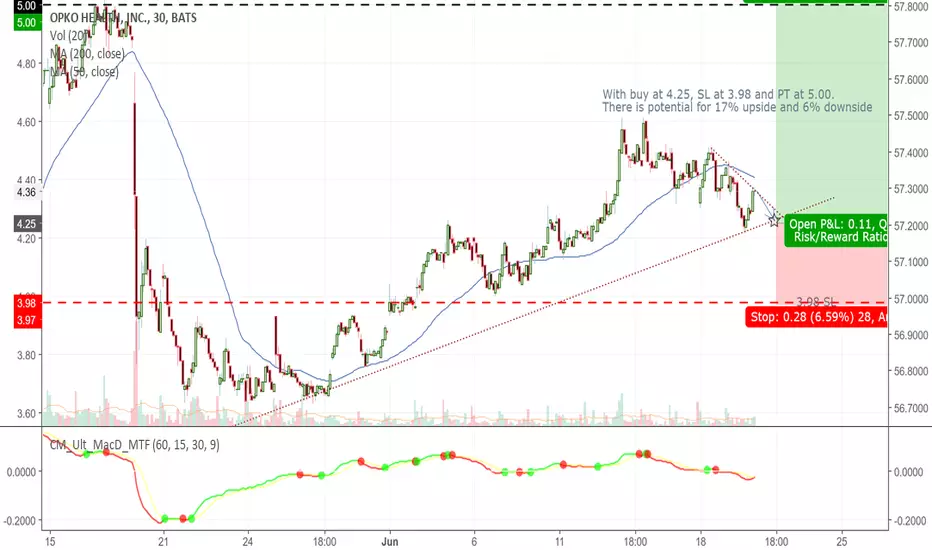The height and width of the screenshot is (550, 932).
Task: Select the MA (200, close) indicator label
Action: click(87, 54)
